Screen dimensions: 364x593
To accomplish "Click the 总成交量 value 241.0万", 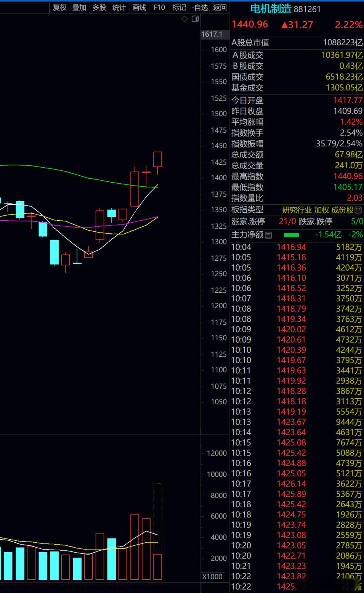I will (349, 165).
